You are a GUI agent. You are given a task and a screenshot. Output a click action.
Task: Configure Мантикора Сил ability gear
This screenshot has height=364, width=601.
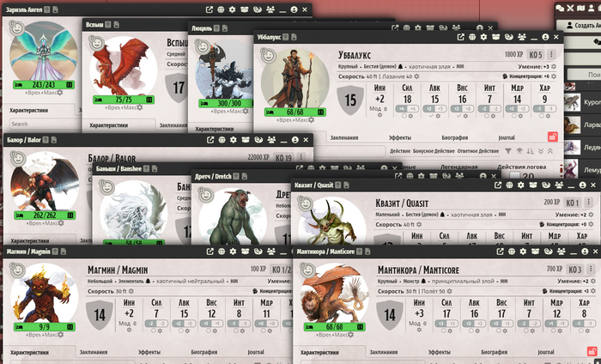450,331
